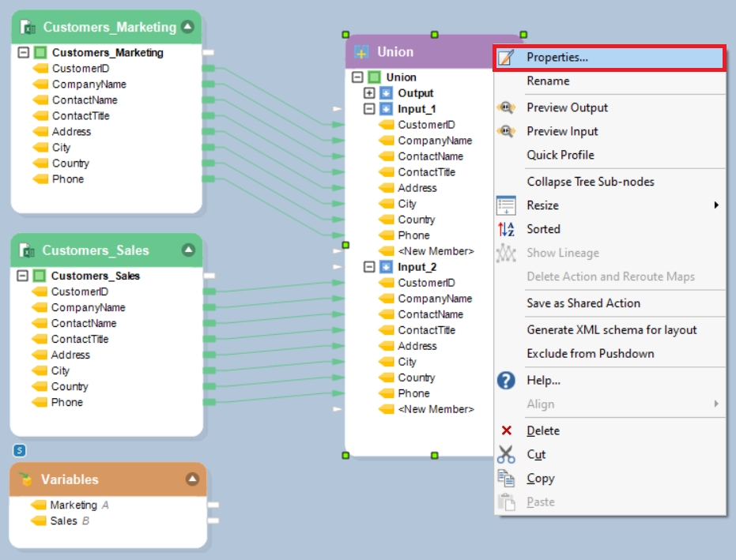Screen dimensions: 736x560
Task: Select Phone field in Customers_Marketing
Action: pos(68,179)
